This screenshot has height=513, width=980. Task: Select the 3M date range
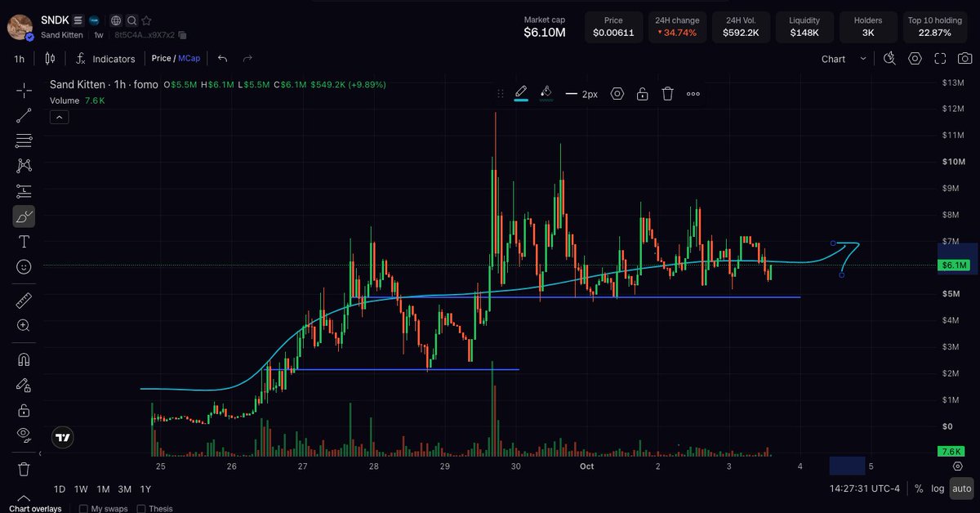click(x=124, y=489)
